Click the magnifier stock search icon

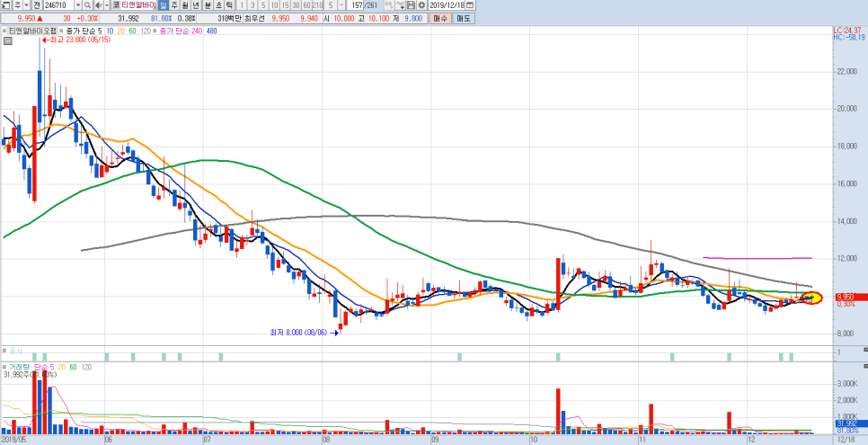pos(87,5)
